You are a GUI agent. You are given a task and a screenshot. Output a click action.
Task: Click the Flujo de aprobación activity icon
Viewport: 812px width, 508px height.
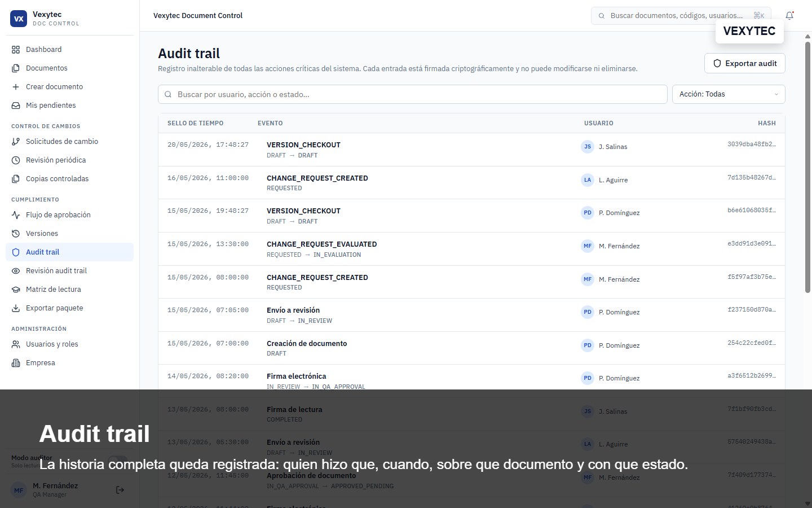[16, 215]
